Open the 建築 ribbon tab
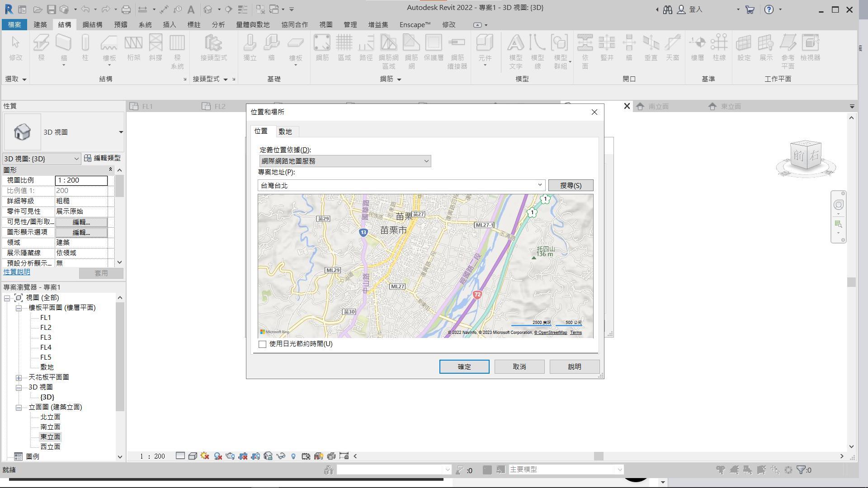Viewport: 868px width, 488px height. tap(40, 24)
